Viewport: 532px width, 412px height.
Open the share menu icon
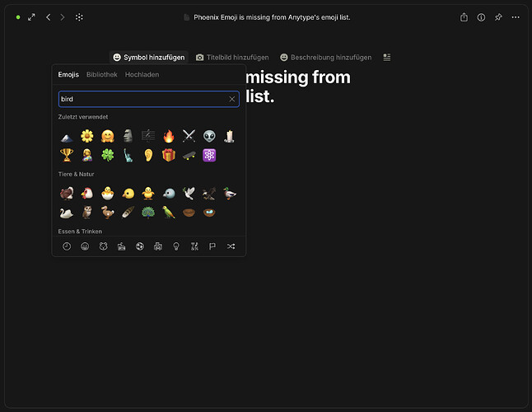(464, 17)
